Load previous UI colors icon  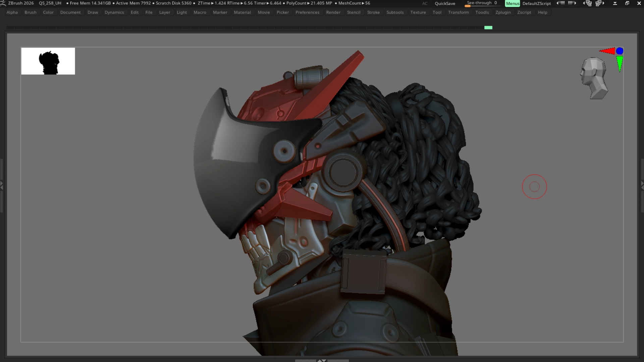tap(560, 3)
